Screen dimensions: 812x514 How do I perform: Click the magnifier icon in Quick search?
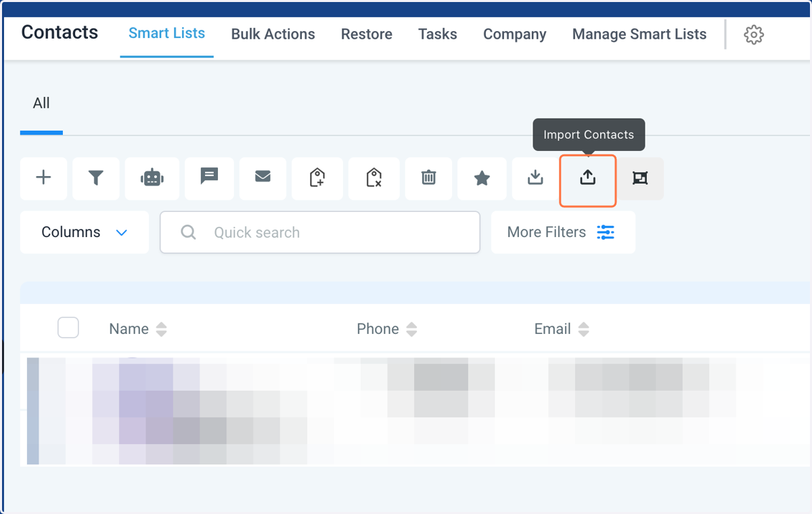click(189, 232)
